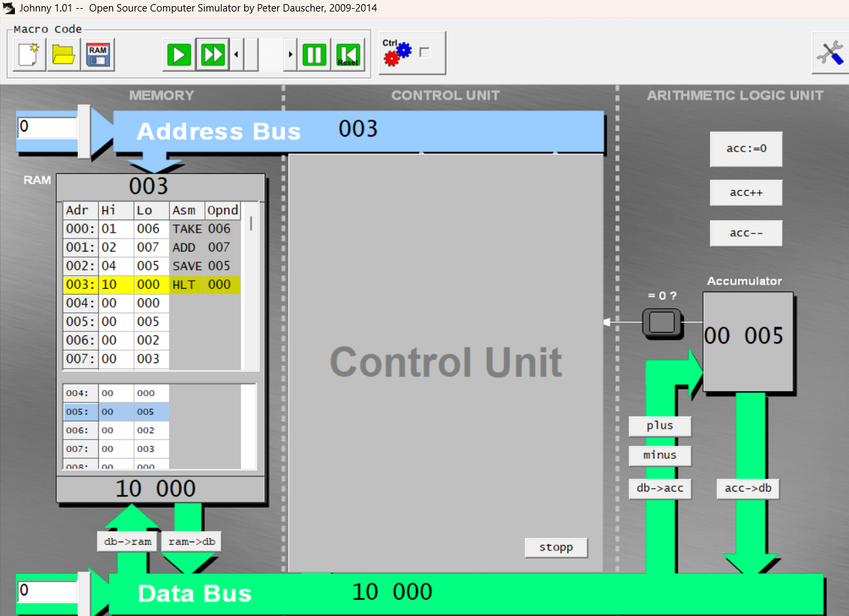The width and height of the screenshot is (849, 616).
Task: Click the plus micro-operation button
Action: click(x=660, y=426)
